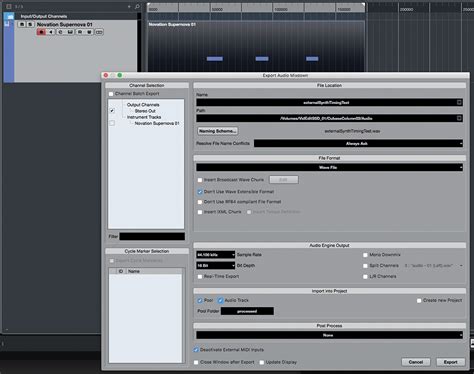Click the Edit button for Broadcast Wave
Viewport: 474px width, 374px height.
pos(284,180)
